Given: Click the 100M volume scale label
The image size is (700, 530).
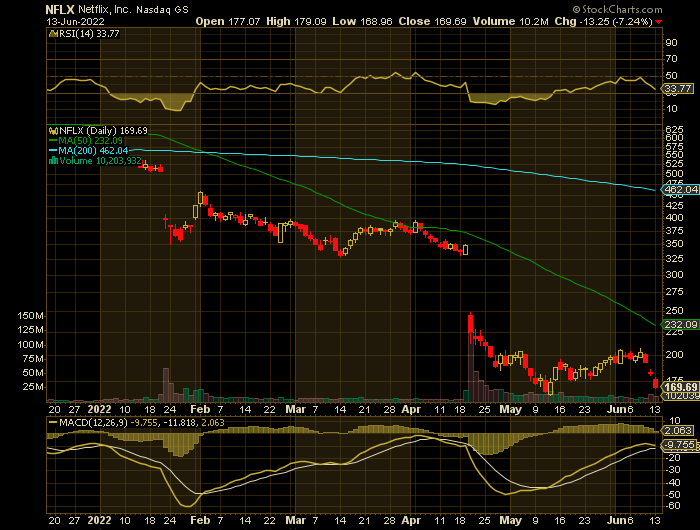Looking at the screenshot, I should (x=30, y=345).
